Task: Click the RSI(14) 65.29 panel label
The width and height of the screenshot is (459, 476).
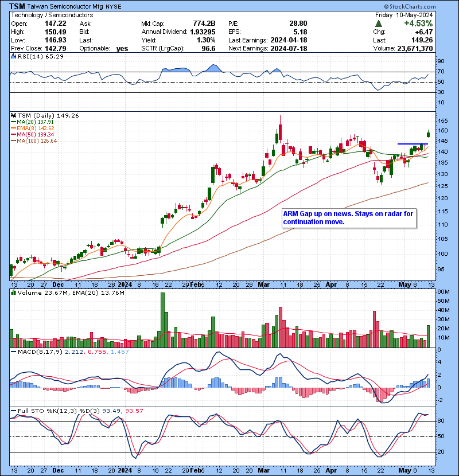Action: 40,56
